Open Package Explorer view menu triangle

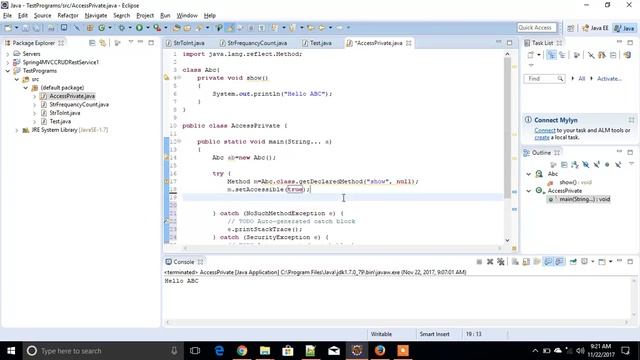pos(131,42)
